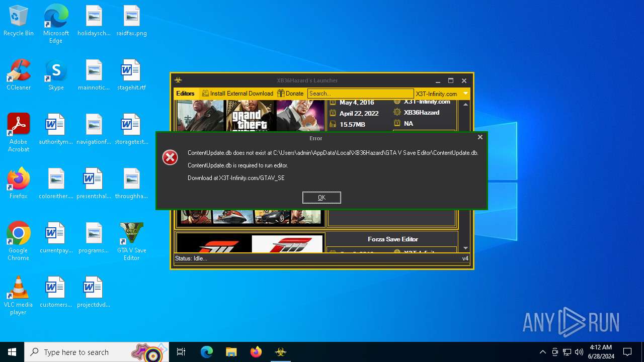Select the authoritym... Word document

[56, 130]
